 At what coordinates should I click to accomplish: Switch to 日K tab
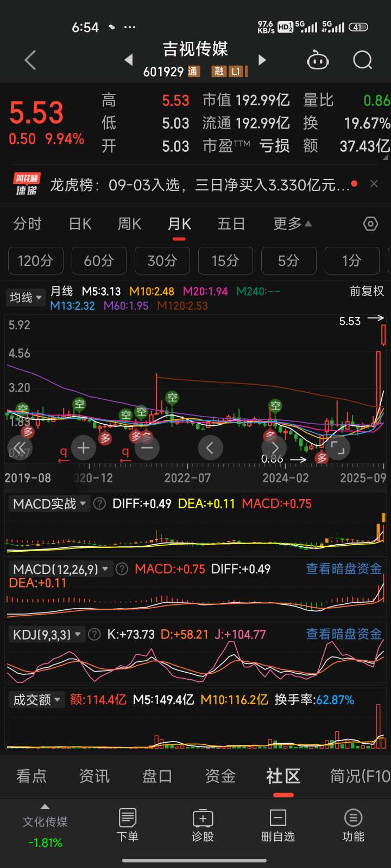(80, 224)
